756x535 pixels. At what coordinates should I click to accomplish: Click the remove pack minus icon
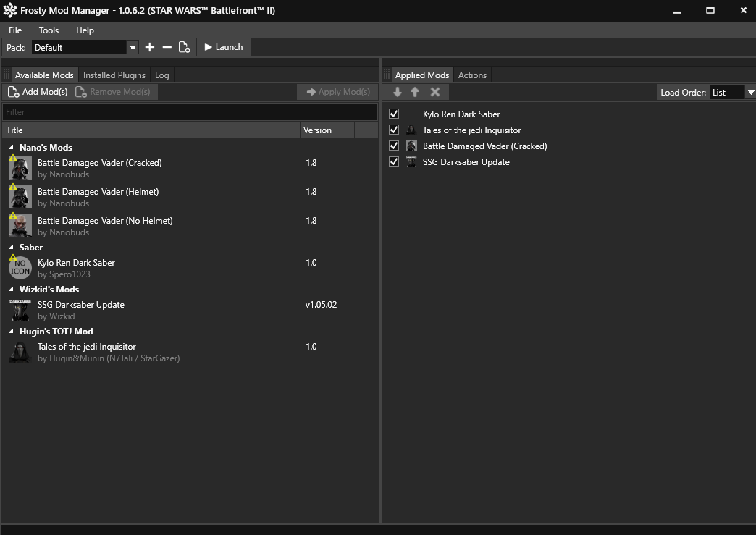click(167, 47)
